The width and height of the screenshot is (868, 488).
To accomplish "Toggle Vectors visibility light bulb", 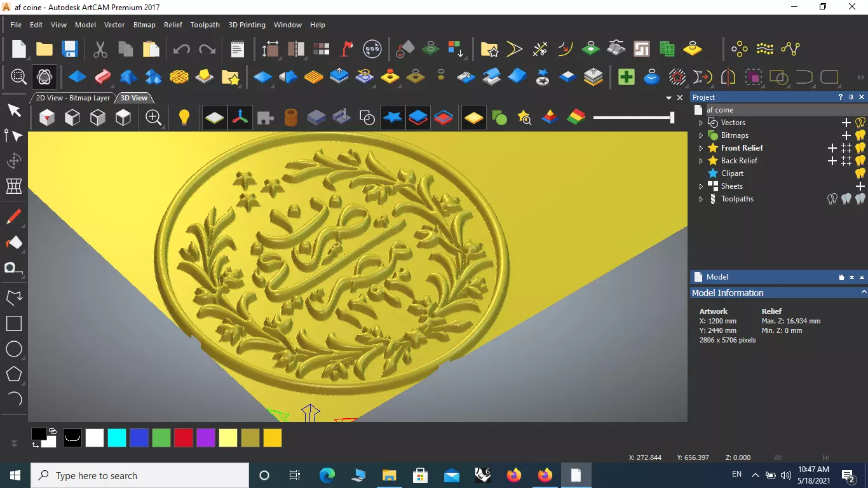I will [860, 123].
